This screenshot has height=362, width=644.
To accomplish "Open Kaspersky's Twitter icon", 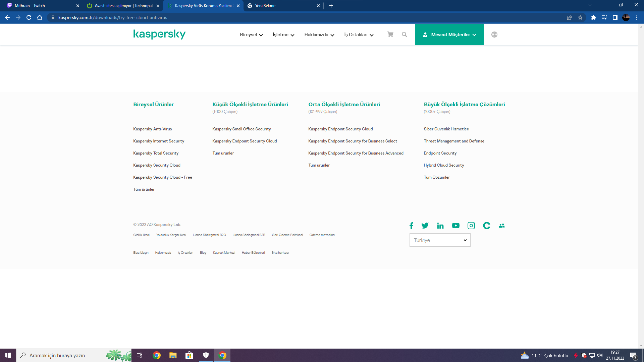I will (x=425, y=226).
